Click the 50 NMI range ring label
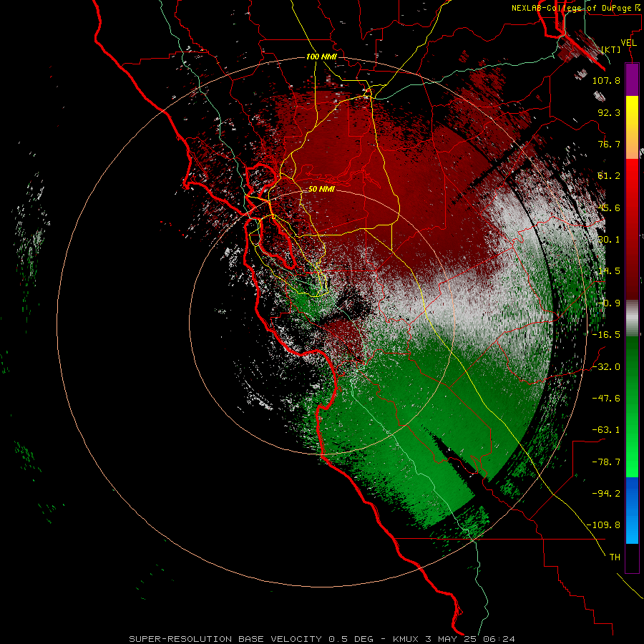Image resolution: width=644 pixels, height=644 pixels. (321, 189)
